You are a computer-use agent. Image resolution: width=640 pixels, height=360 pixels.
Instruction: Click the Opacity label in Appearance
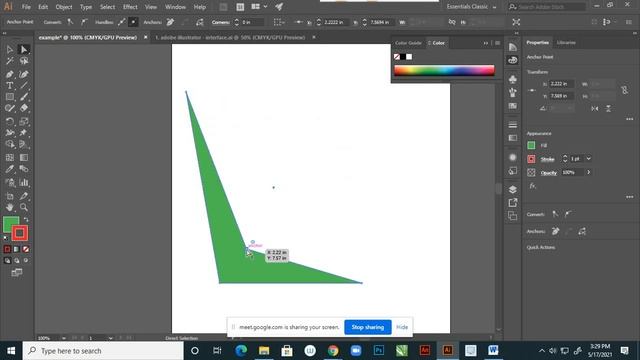(549, 173)
